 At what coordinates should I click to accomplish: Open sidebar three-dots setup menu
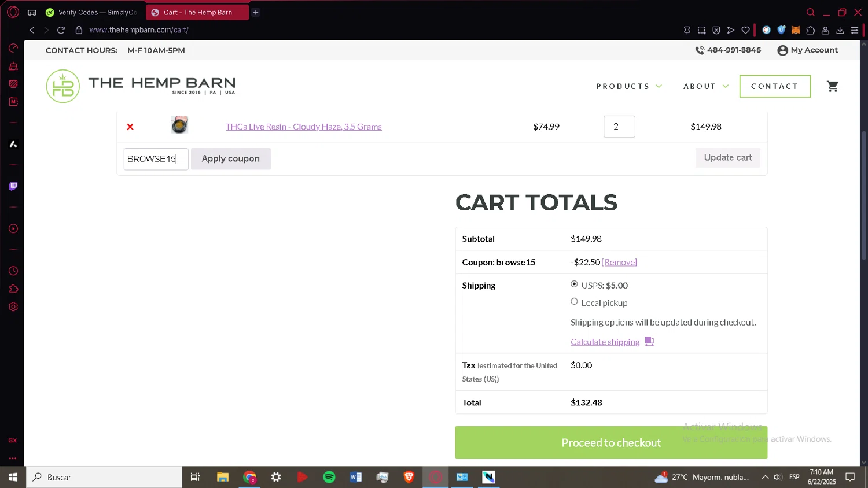(x=13, y=458)
